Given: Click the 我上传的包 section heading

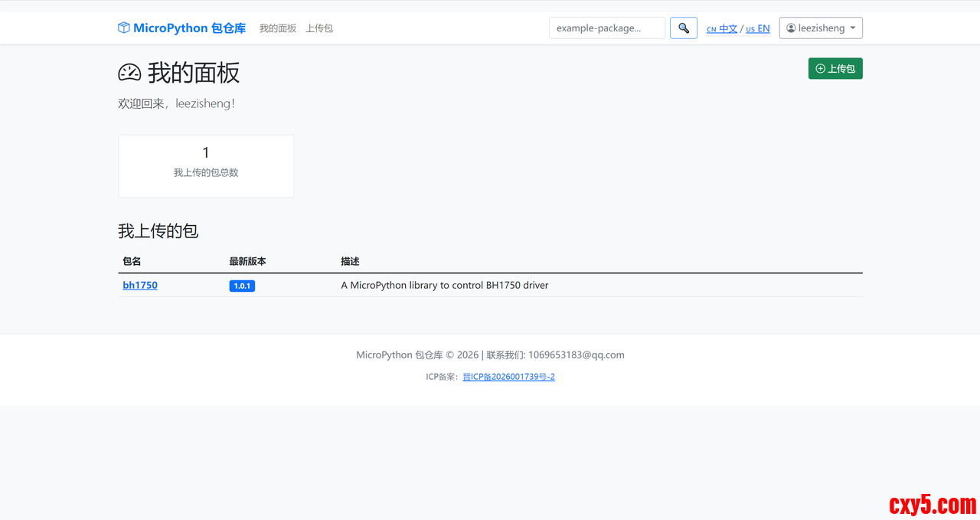Looking at the screenshot, I should tap(158, 231).
